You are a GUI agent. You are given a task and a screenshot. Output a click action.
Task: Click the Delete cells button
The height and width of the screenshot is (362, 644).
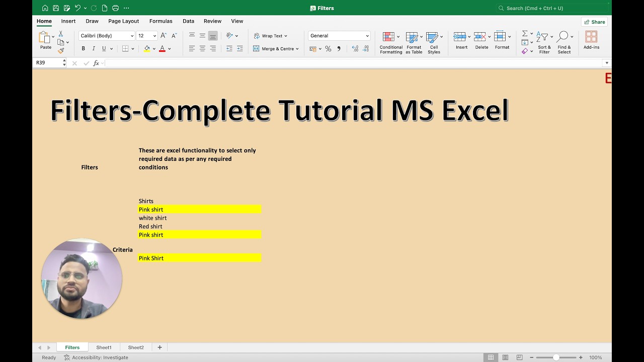click(481, 41)
